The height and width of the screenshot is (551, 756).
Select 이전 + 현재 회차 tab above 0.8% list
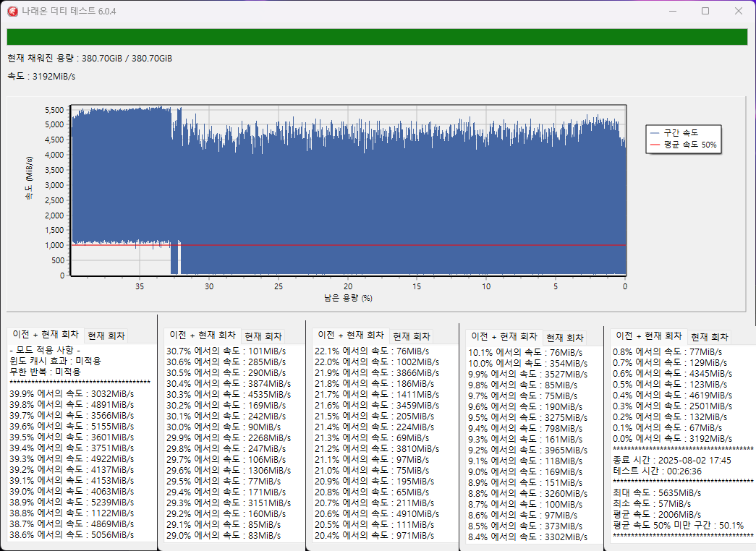coord(649,336)
